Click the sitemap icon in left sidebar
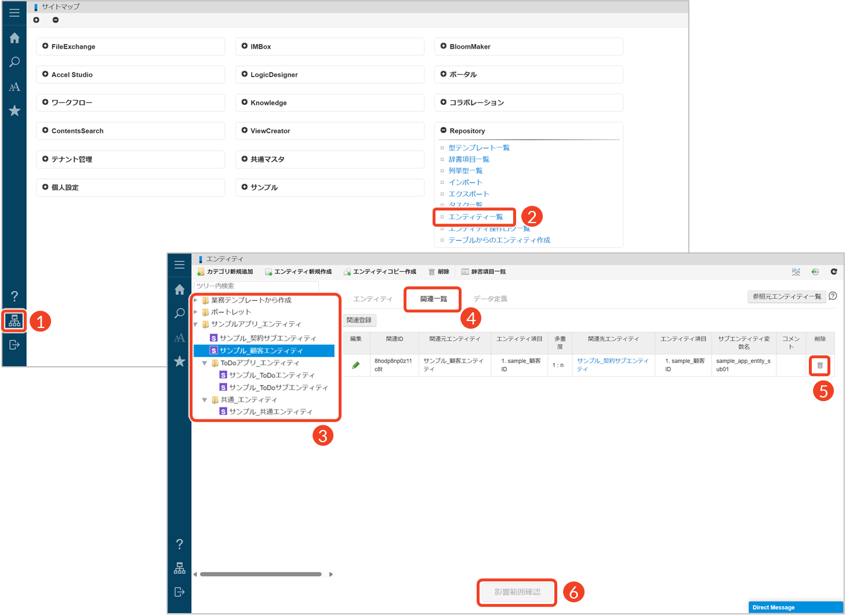 pyautogui.click(x=14, y=321)
